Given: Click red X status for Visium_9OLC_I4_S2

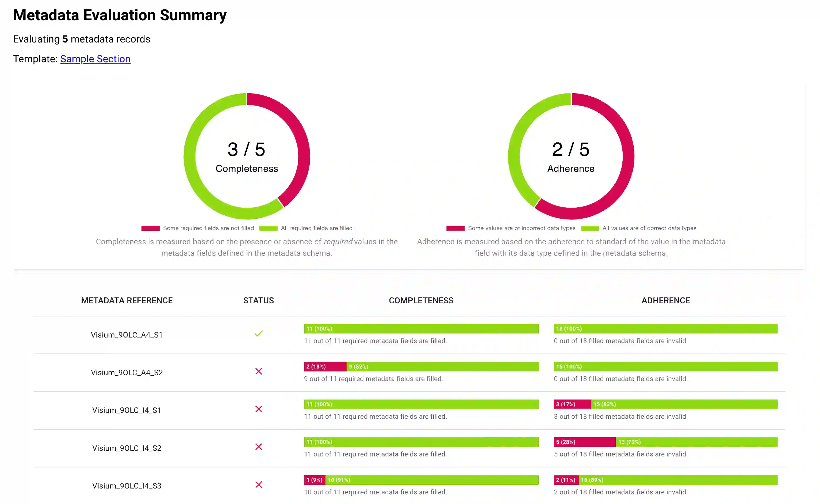Looking at the screenshot, I should [x=259, y=447].
